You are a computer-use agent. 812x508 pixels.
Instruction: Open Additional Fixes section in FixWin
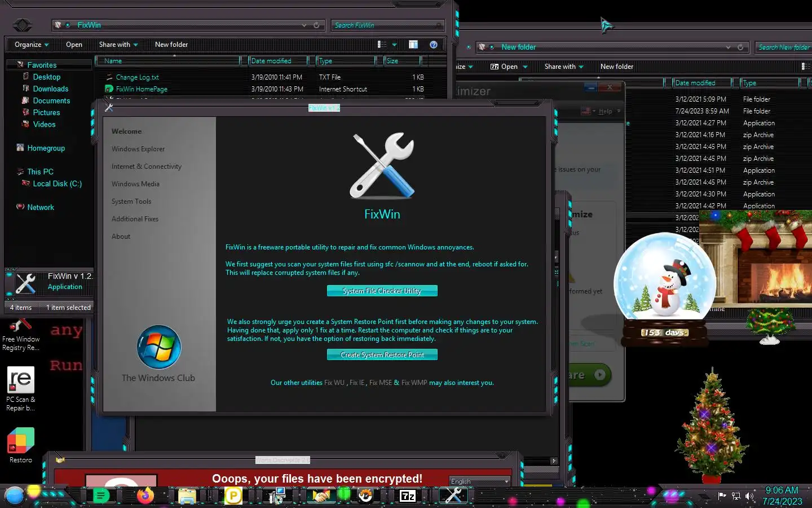click(x=135, y=219)
